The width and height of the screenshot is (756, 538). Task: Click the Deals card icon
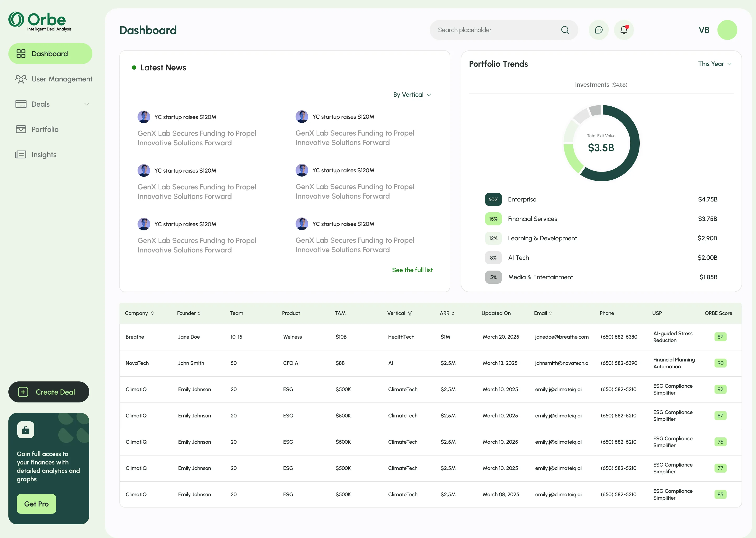21,104
